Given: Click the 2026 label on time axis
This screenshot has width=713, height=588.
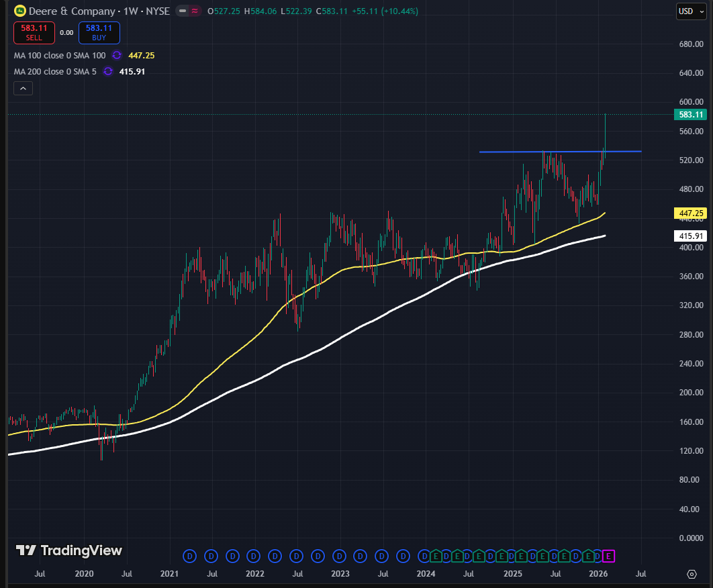Looking at the screenshot, I should pos(598,573).
